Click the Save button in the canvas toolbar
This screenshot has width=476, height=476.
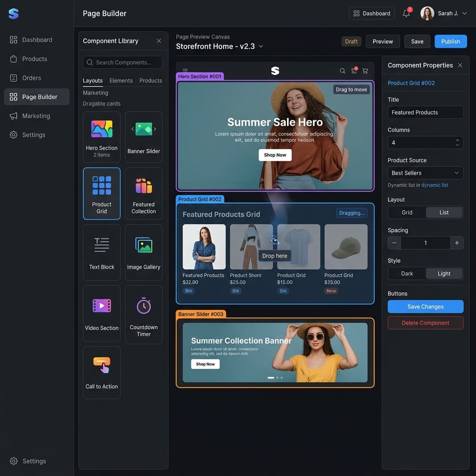tap(417, 41)
